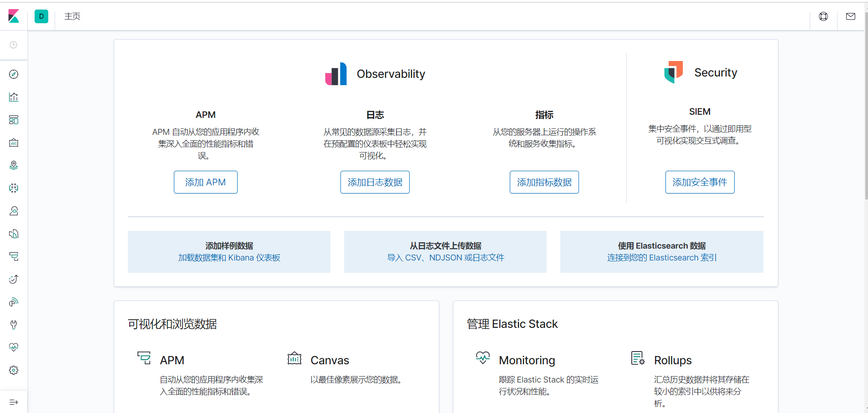Open the help menu icon

(823, 16)
